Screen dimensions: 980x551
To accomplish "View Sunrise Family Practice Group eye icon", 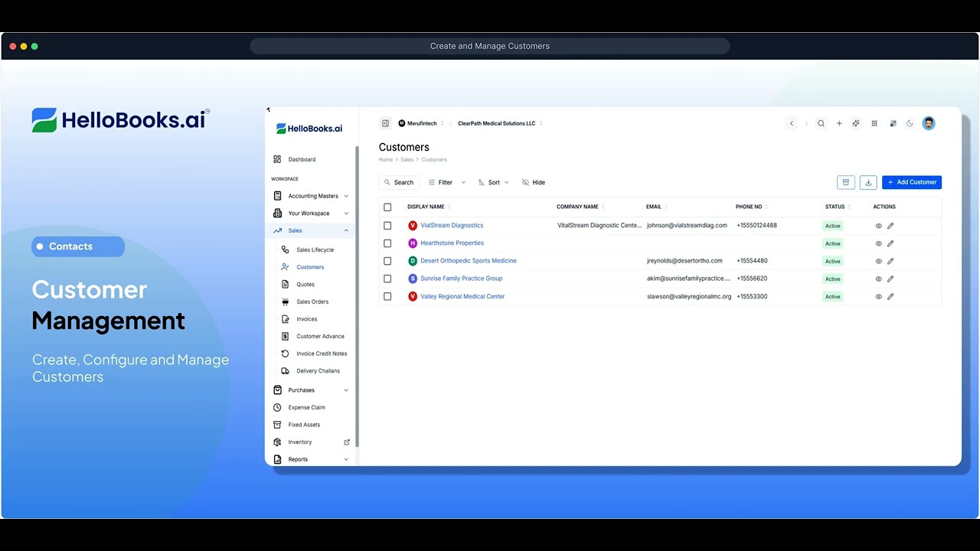I will (879, 279).
